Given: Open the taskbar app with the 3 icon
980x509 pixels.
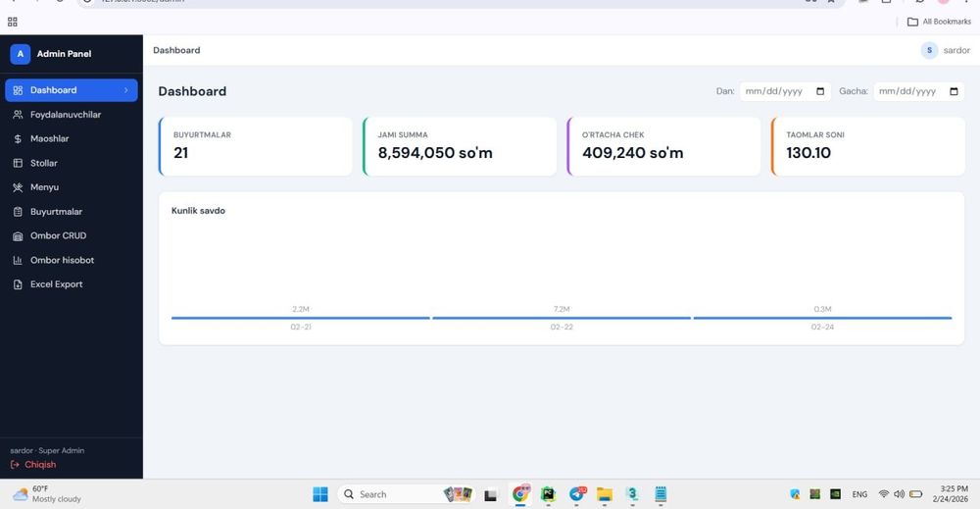Looking at the screenshot, I should tap(632, 494).
